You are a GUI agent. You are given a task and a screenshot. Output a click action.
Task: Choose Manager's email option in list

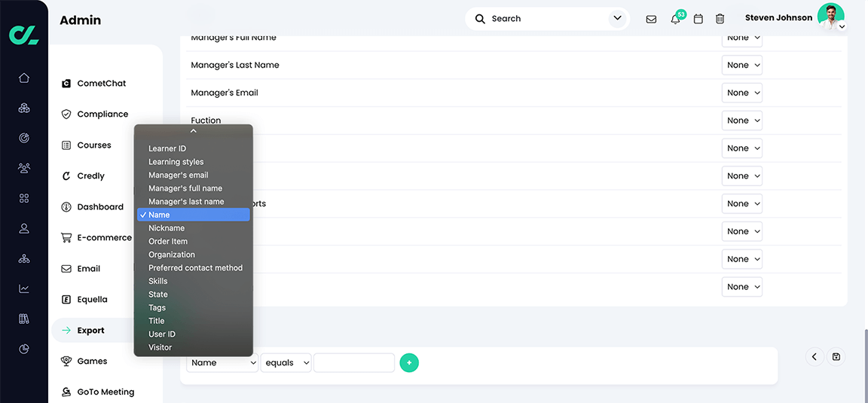coord(193,175)
